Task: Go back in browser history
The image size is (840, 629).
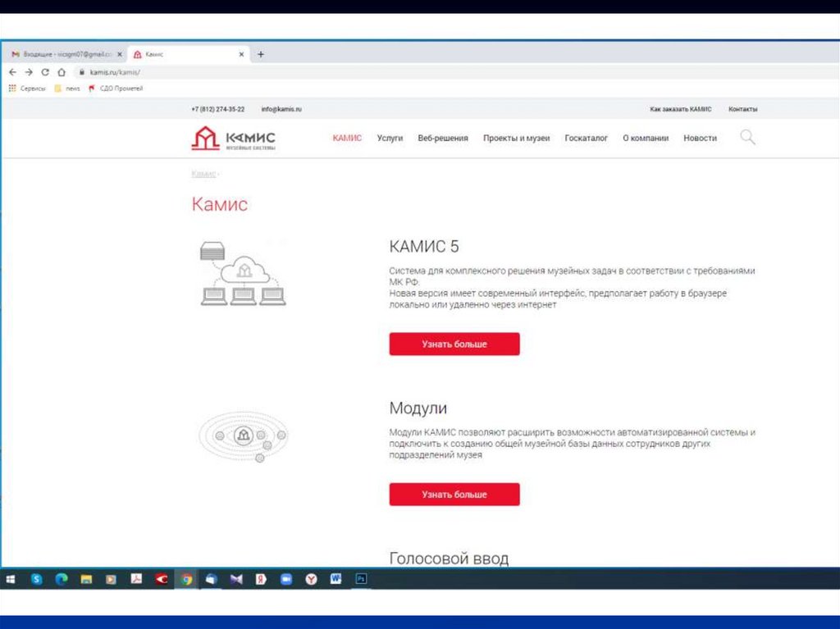Action: click(13, 72)
